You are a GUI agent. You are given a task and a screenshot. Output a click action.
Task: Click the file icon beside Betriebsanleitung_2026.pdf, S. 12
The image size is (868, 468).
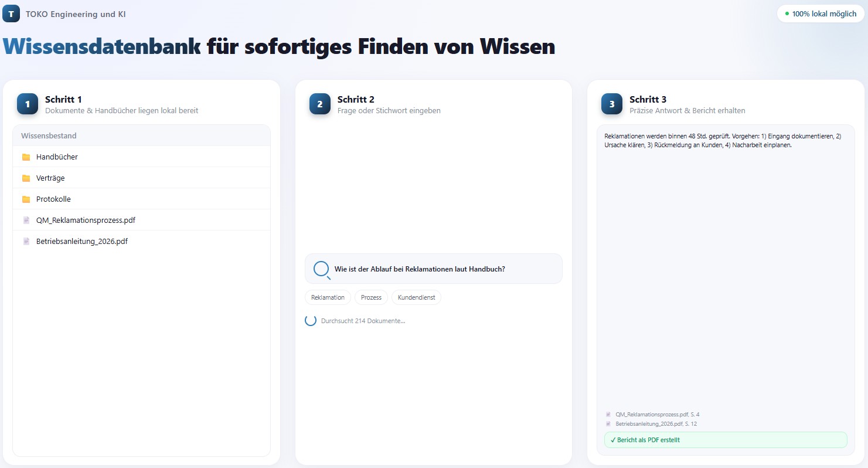click(608, 423)
